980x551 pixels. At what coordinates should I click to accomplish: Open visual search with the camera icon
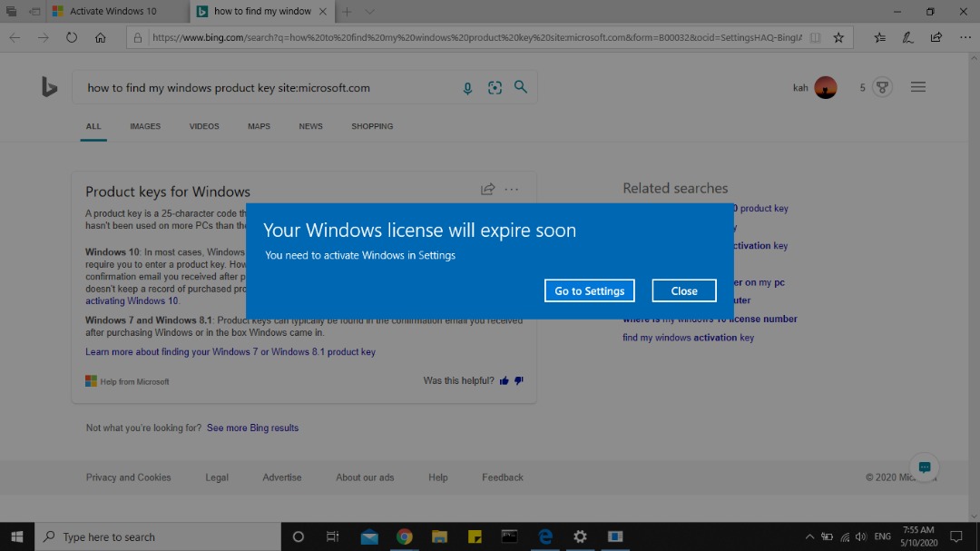(x=495, y=87)
